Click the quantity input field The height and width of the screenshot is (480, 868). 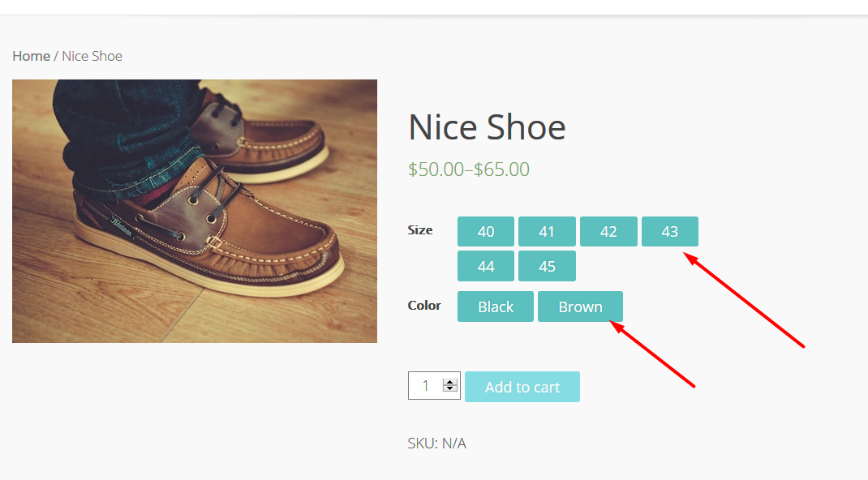(425, 386)
